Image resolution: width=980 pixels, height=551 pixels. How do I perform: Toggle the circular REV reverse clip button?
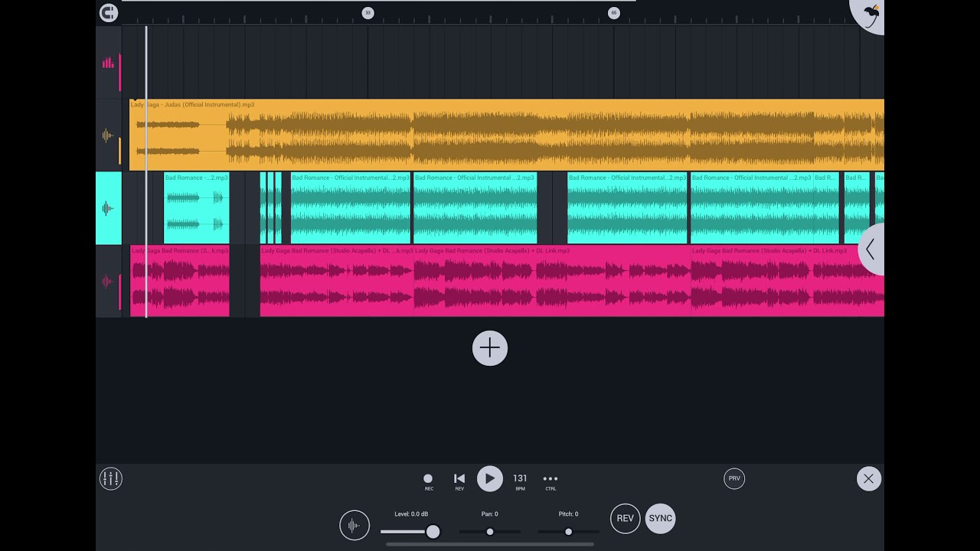[626, 518]
